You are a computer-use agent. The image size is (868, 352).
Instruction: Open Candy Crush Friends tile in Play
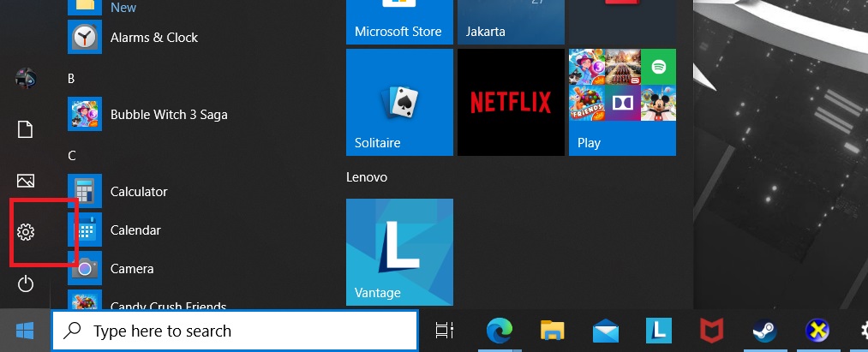coord(587,103)
